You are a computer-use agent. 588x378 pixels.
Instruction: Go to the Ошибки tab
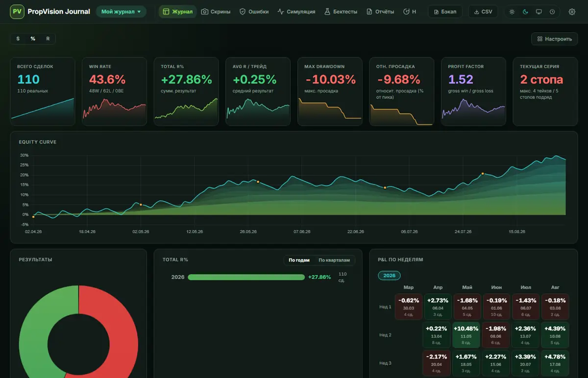[254, 12]
